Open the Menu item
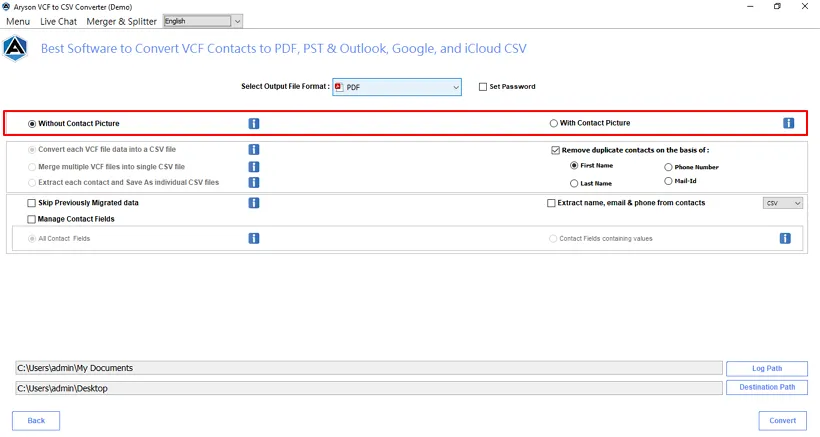This screenshot has width=820, height=437. pos(18,21)
